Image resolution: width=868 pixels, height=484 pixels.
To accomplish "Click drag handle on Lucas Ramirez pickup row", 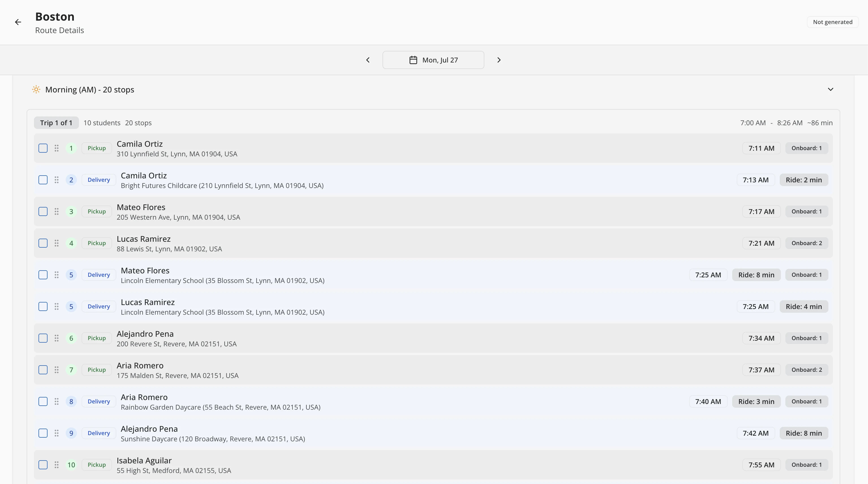I will [x=57, y=243].
